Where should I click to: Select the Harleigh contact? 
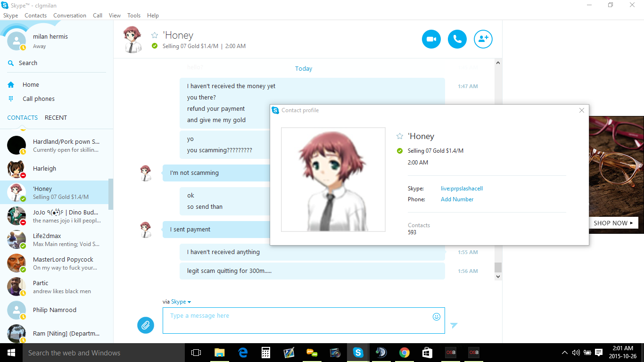pyautogui.click(x=55, y=169)
